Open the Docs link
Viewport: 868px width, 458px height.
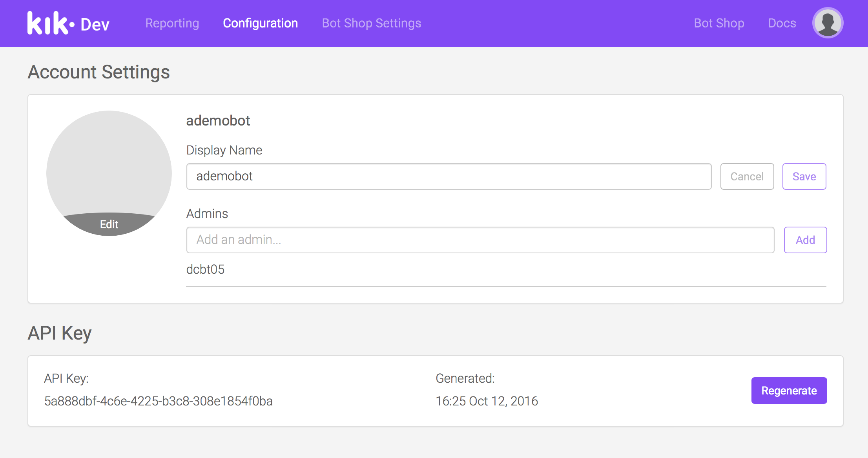coord(782,23)
